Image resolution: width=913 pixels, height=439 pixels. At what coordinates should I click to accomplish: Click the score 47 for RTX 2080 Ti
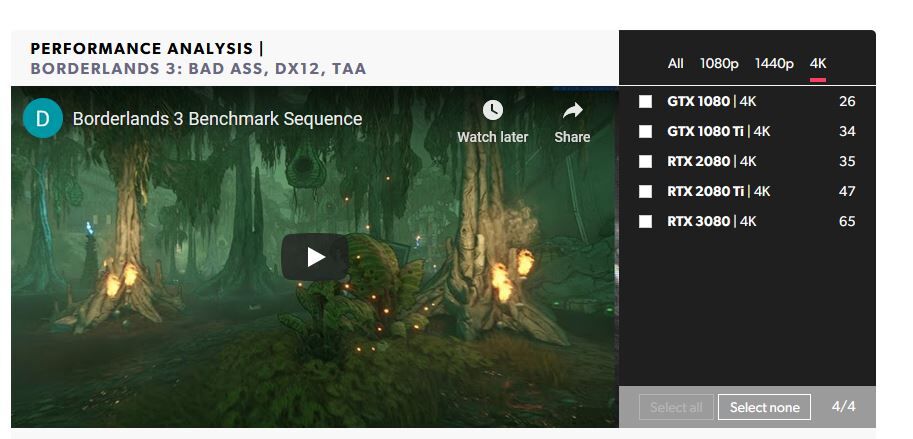pos(847,192)
